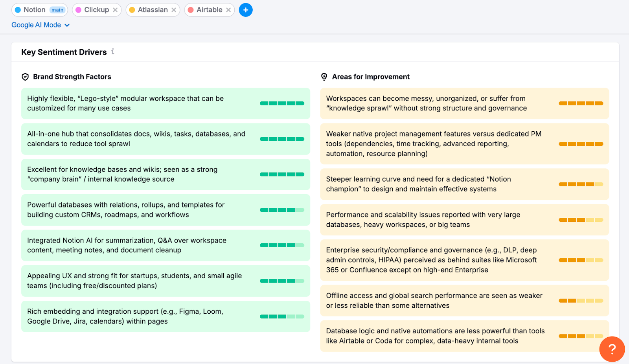
Task: Click the info icon beside Key Sentiment Drivers
Action: click(113, 51)
